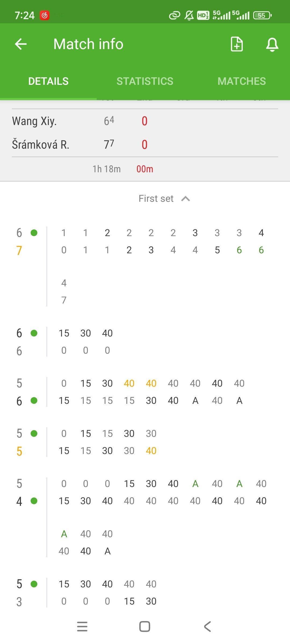The image size is (290, 644).
Task: Toggle the match notification bell
Action: (x=272, y=45)
